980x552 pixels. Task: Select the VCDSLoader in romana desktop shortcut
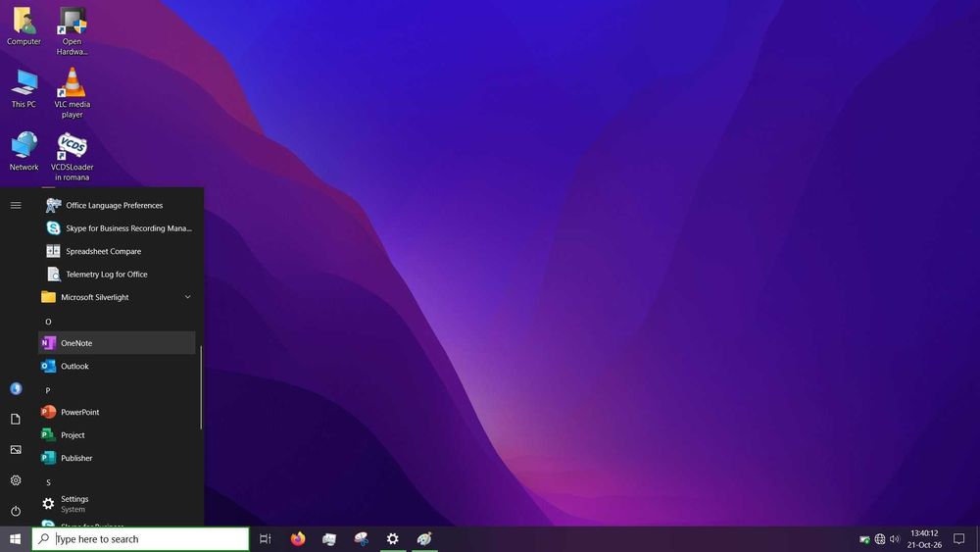click(x=72, y=156)
